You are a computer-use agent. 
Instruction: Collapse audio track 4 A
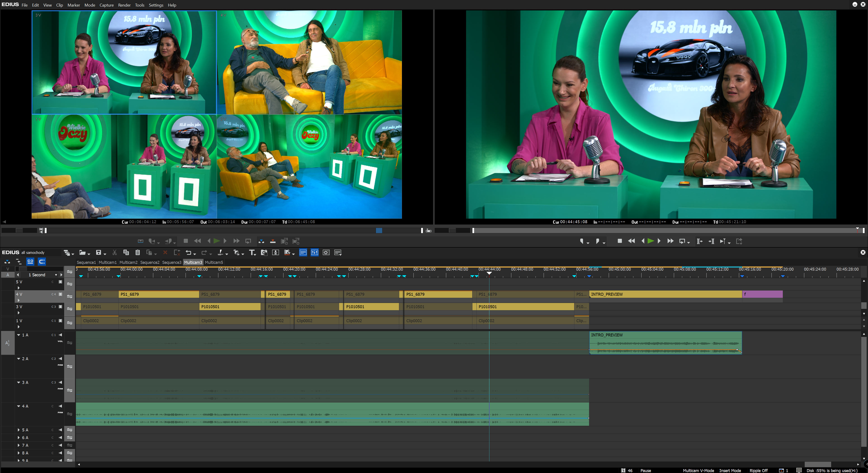point(19,406)
